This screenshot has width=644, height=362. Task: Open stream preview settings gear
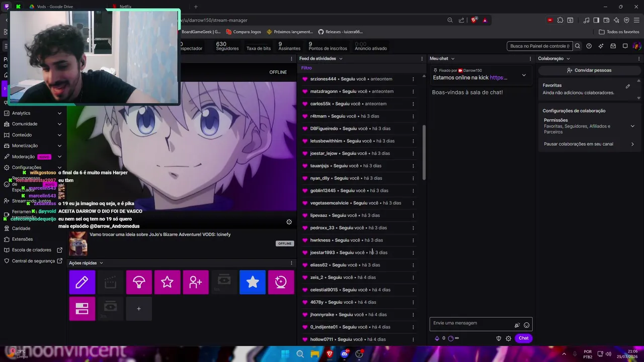(x=289, y=222)
